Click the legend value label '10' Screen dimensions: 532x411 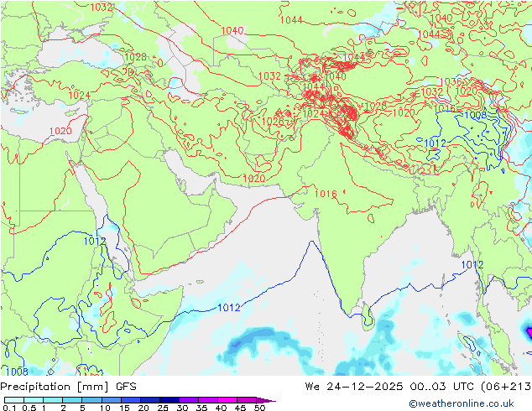(105, 408)
